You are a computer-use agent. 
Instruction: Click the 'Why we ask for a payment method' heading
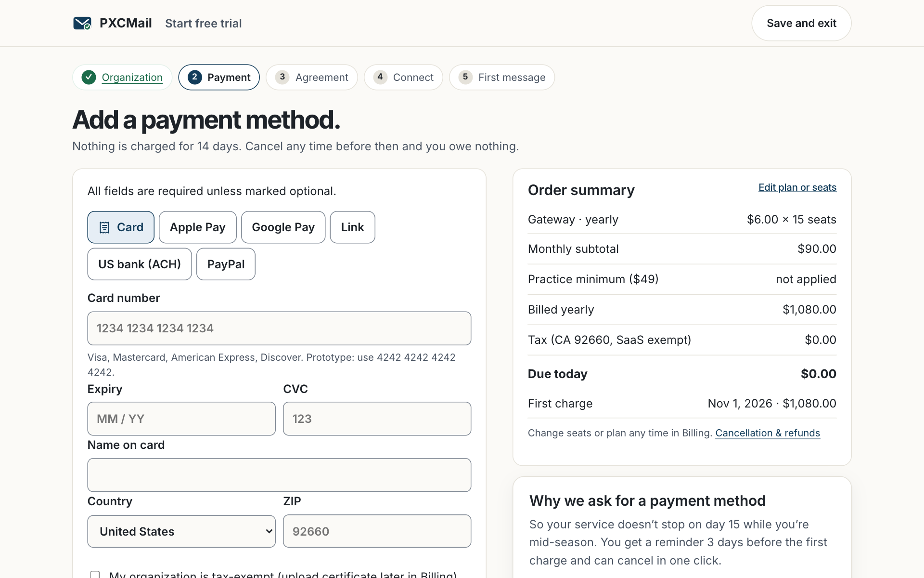[x=647, y=501]
